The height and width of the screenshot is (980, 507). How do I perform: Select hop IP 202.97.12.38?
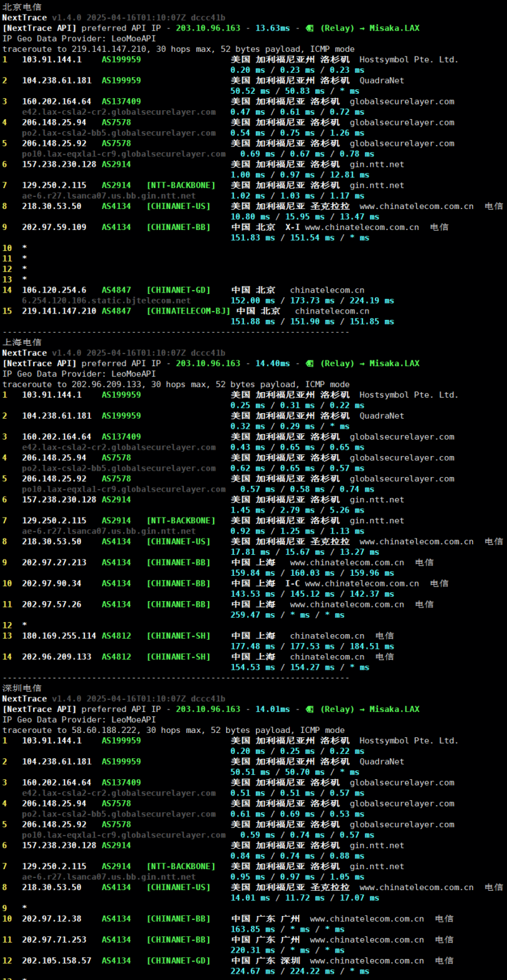click(x=51, y=919)
